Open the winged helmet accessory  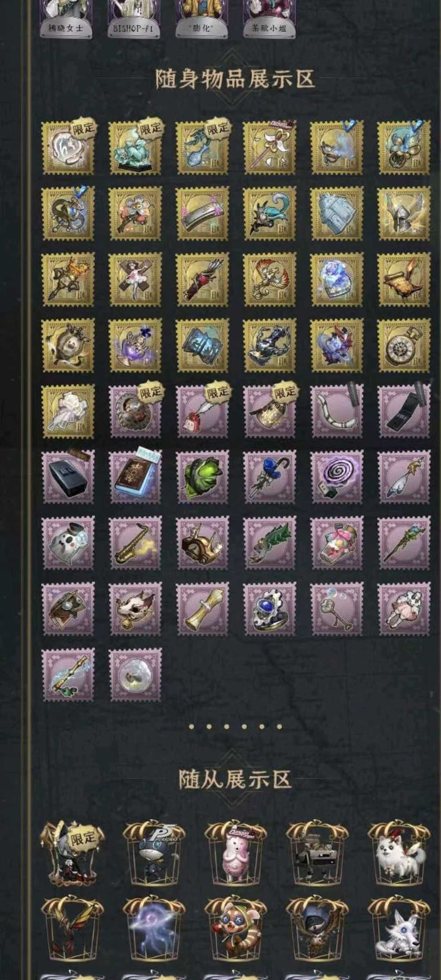coord(404,213)
